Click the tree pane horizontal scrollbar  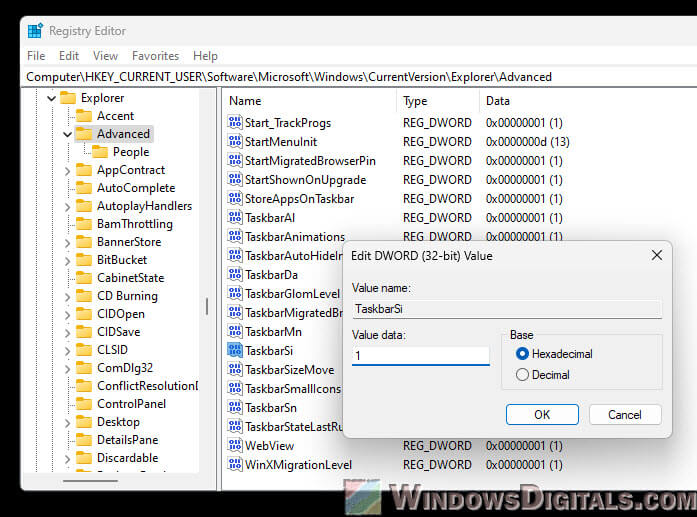91,481
